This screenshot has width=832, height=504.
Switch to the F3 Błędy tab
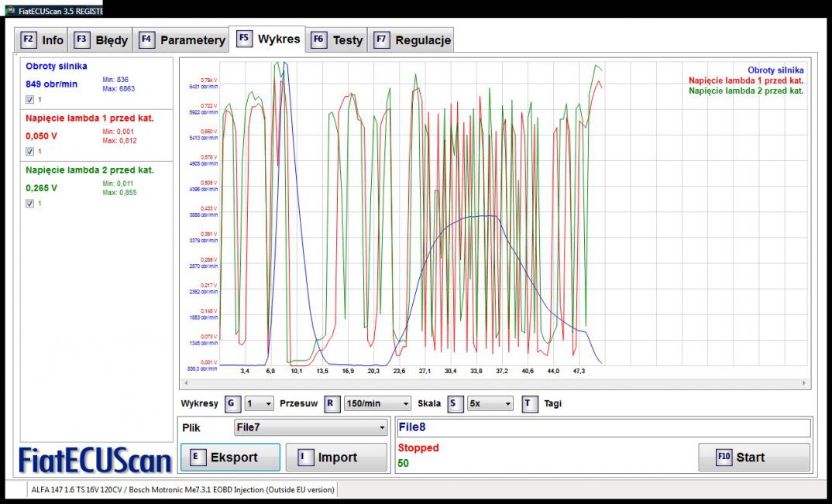[x=101, y=39]
